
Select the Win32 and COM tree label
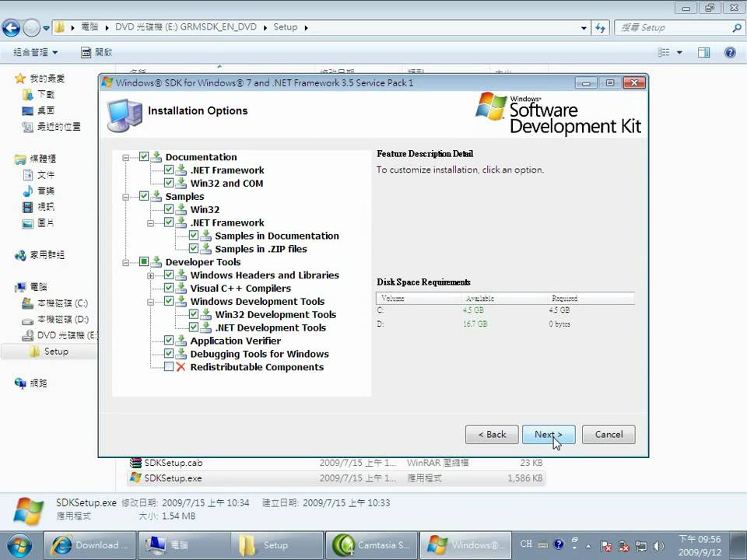(x=226, y=184)
